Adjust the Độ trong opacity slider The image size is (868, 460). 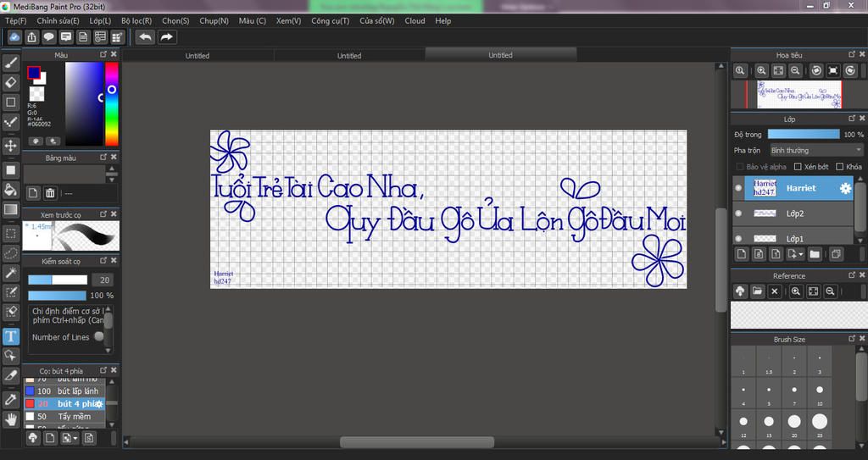804,134
